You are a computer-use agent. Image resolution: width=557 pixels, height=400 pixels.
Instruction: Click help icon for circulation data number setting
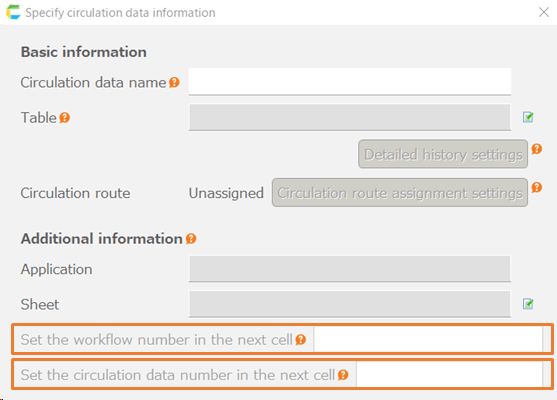[x=343, y=375]
